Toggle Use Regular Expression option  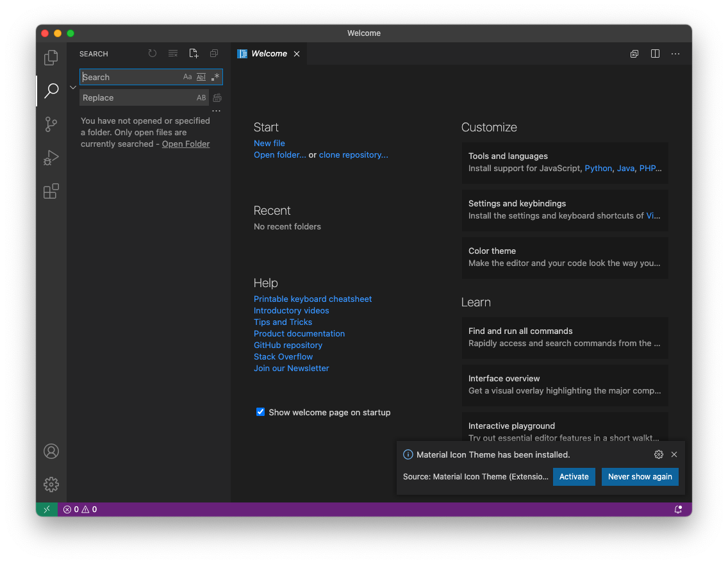click(215, 77)
